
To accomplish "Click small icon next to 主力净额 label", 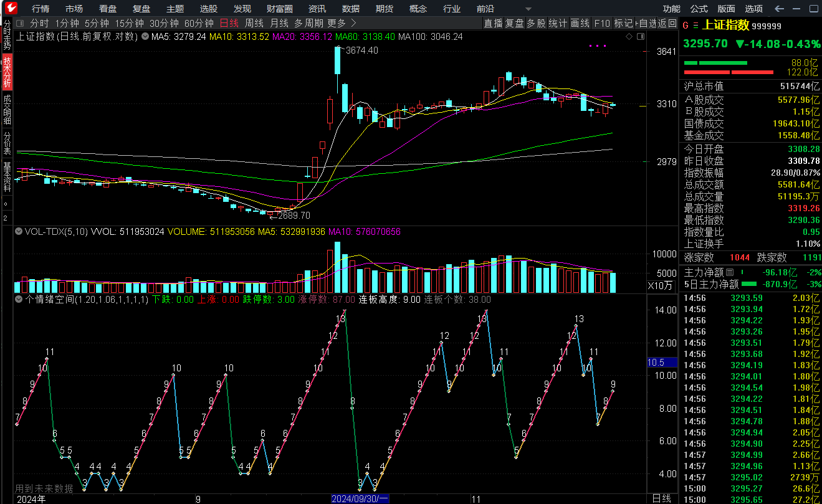I will coord(729,272).
